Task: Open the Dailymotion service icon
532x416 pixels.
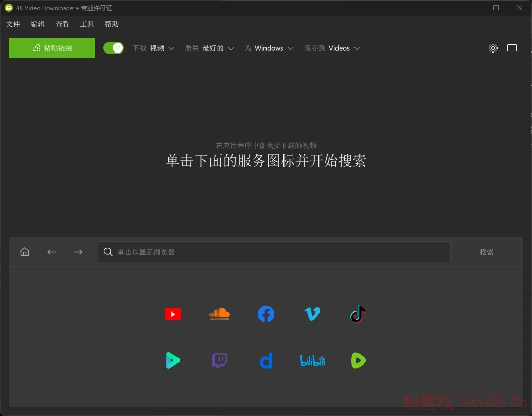Action: coord(266,360)
